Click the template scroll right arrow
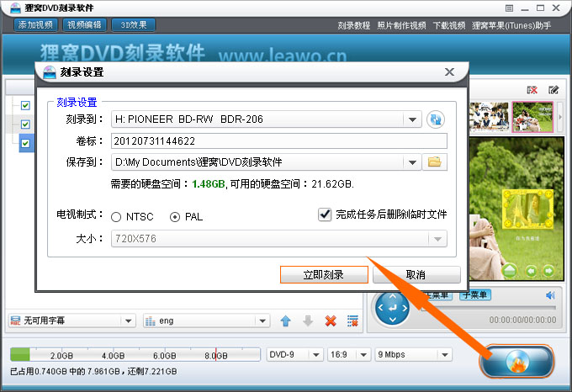Screen dimensions: 572x392 [x=560, y=117]
